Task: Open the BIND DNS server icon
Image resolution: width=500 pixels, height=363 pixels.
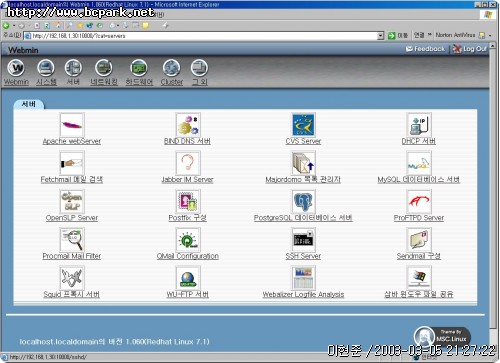Action: tap(188, 125)
